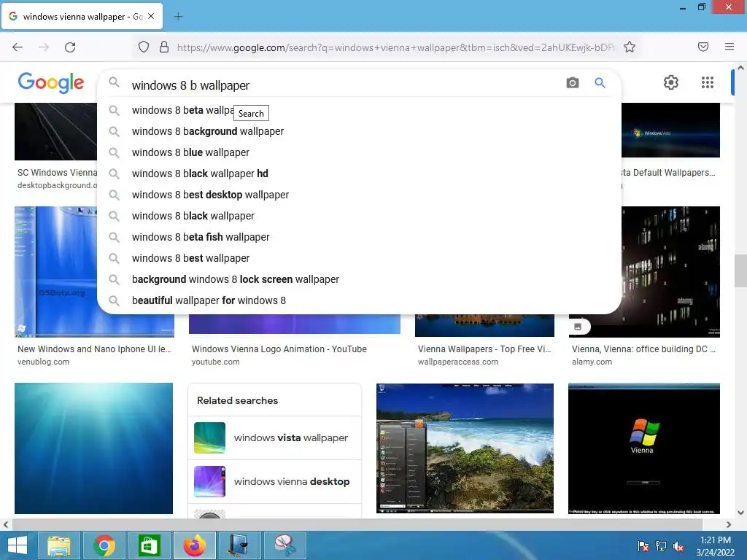
Task: Go to Google homepage via logo
Action: (x=51, y=82)
